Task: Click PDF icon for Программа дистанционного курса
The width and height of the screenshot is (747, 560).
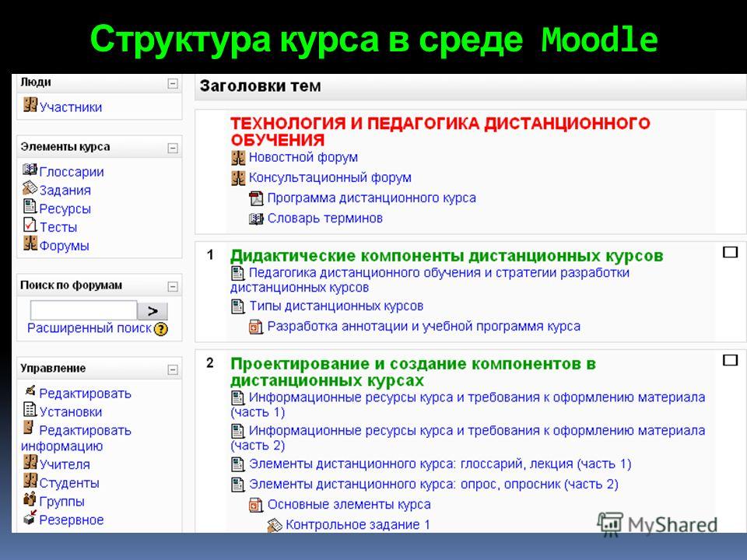Action: pyautogui.click(x=256, y=198)
